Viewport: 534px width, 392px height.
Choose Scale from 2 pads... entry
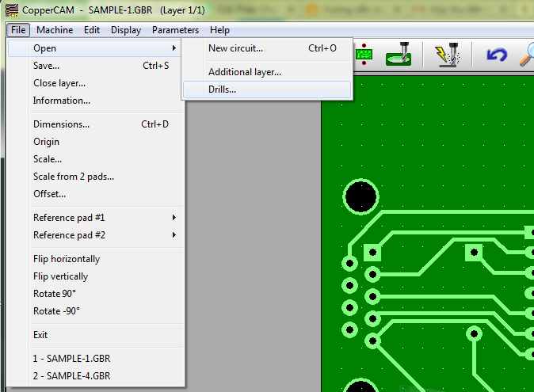click(x=95, y=177)
